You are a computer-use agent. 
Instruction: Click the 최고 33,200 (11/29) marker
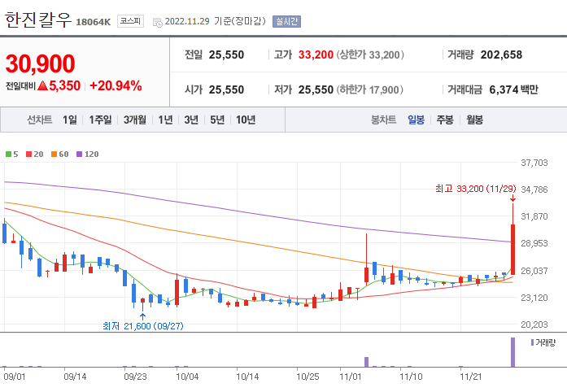tap(476, 189)
